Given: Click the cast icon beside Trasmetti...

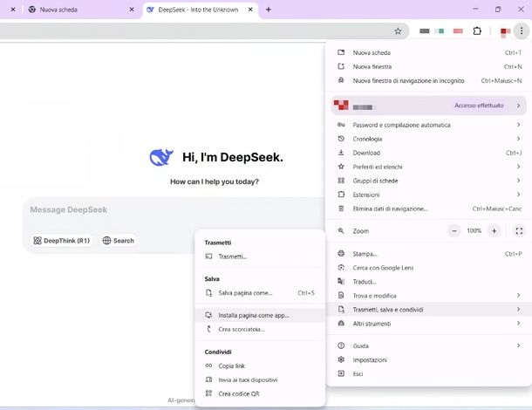Looking at the screenshot, I should pos(208,256).
